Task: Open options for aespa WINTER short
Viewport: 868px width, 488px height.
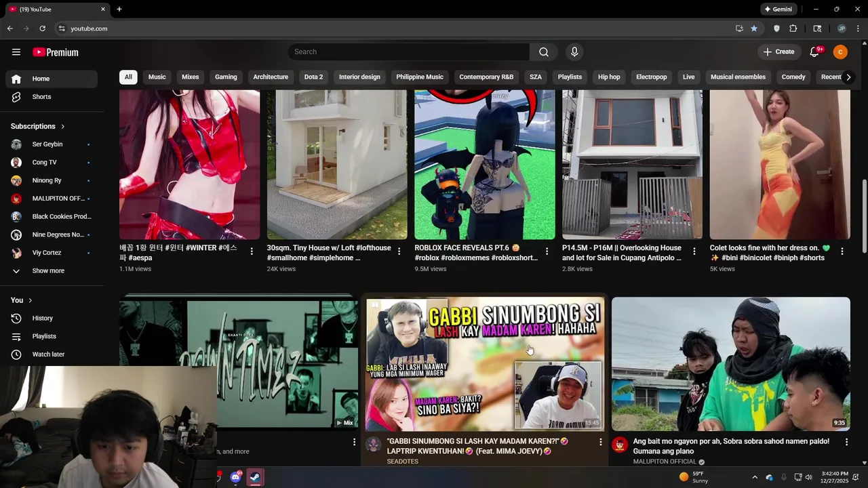Action: tap(252, 251)
